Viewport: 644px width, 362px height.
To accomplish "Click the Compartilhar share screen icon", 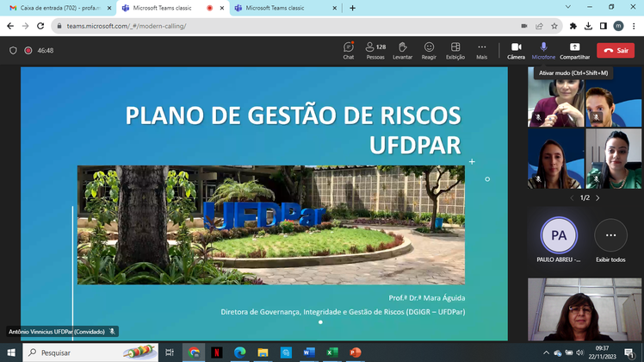I will (574, 50).
